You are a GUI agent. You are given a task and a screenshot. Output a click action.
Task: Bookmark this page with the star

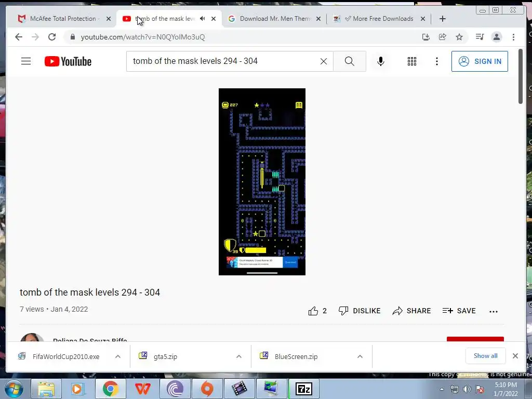[x=459, y=37]
